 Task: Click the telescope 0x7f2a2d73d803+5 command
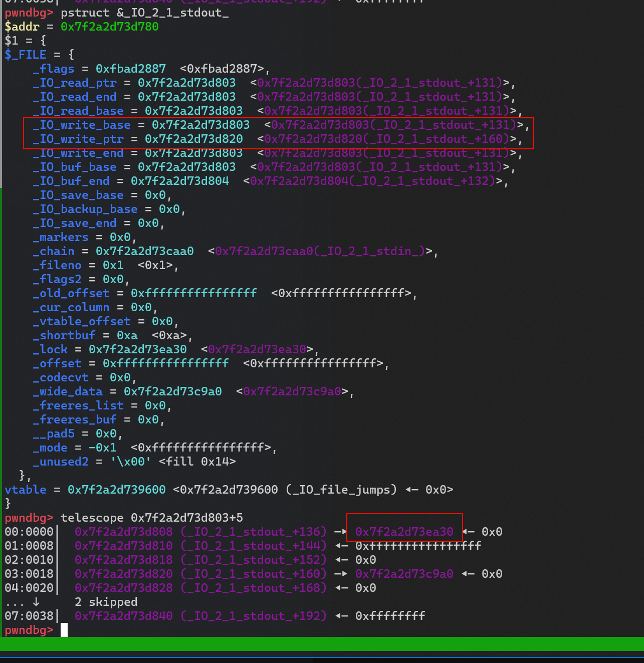coord(152,518)
